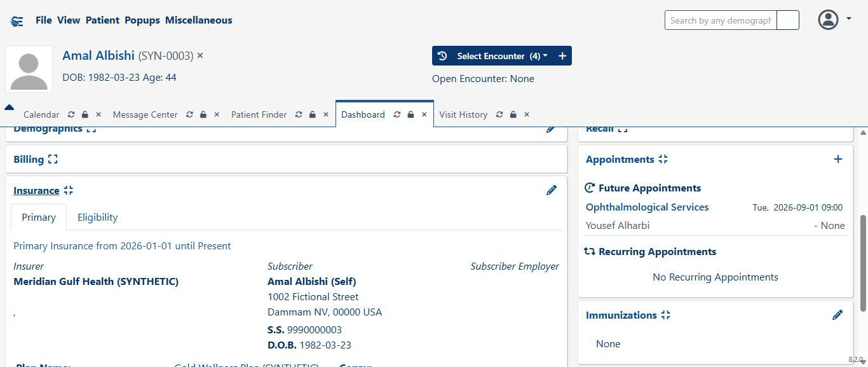The width and height of the screenshot is (868, 367).
Task: Edit demographics with the pencil icon
Action: 551,129
